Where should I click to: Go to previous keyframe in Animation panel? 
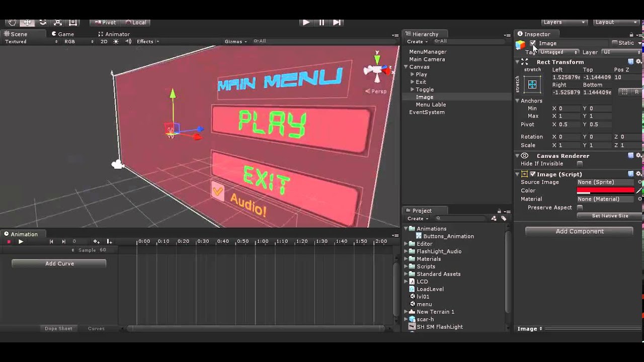(x=51, y=242)
